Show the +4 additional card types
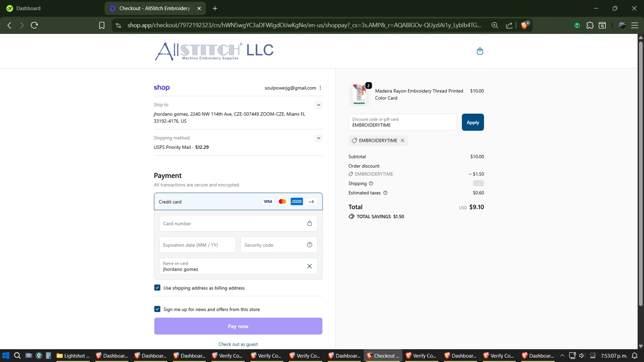 coord(311,202)
